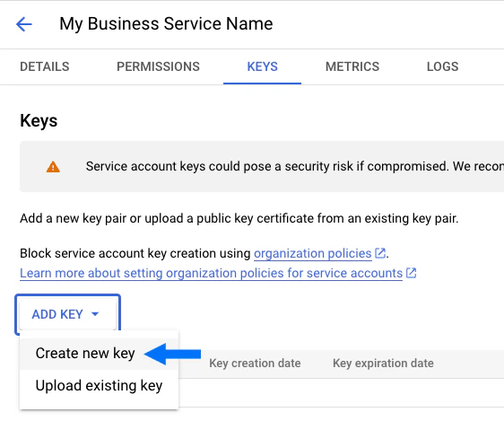Go to the METRICS tab
This screenshot has width=504, height=421.
tap(352, 66)
